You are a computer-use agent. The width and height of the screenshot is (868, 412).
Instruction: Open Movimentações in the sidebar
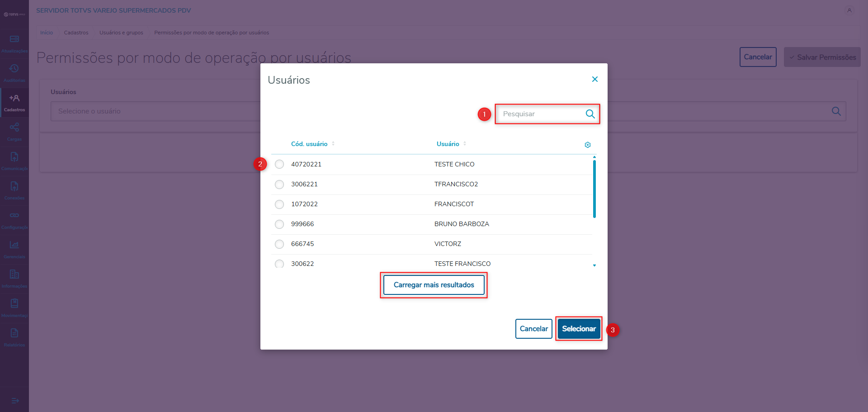[x=14, y=308]
